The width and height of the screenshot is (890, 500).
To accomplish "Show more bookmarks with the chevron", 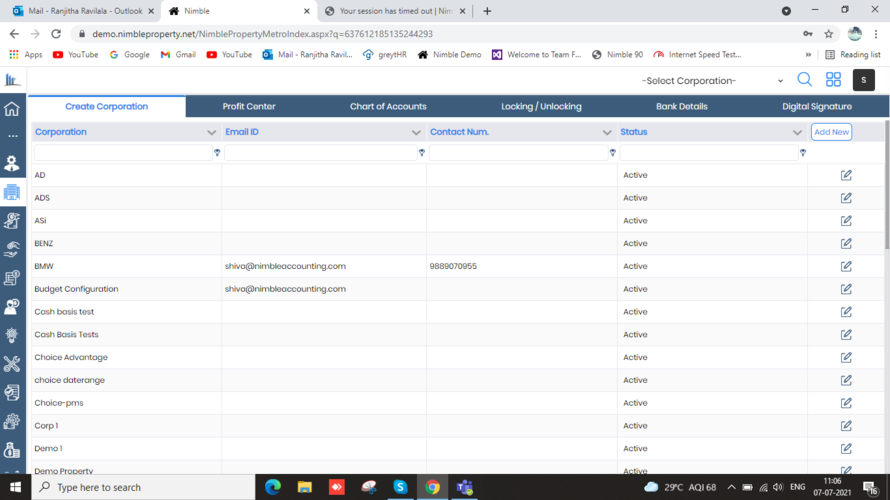I will 808,55.
